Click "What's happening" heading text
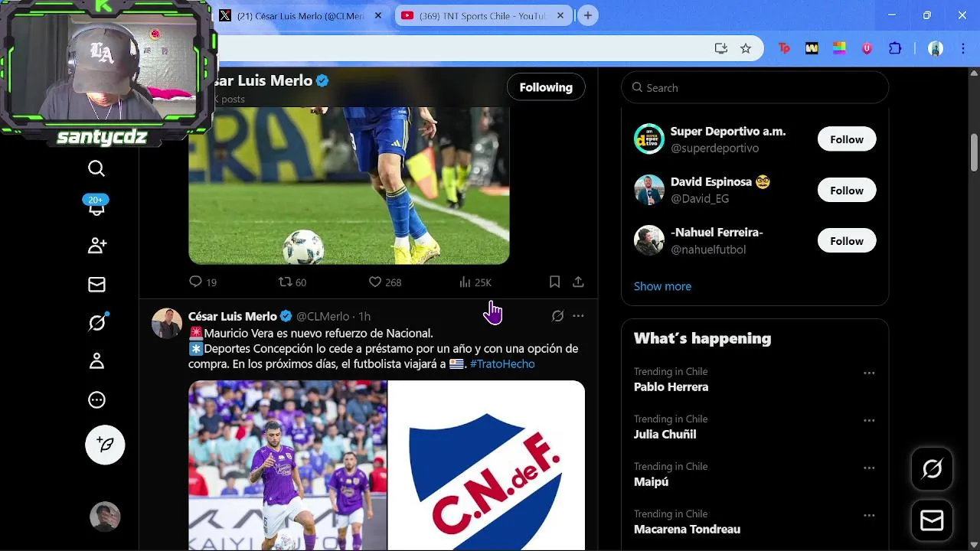This screenshot has height=551, width=980. (702, 338)
